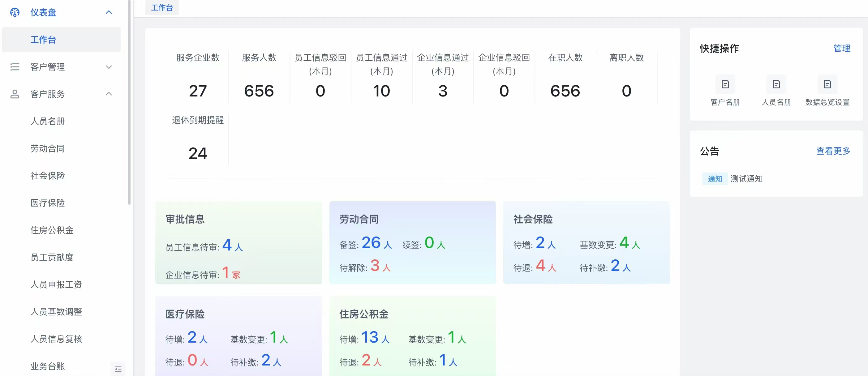This screenshot has width=868, height=376.
Task: Click 劳动合同 待解除 count 3
Action: point(375,266)
